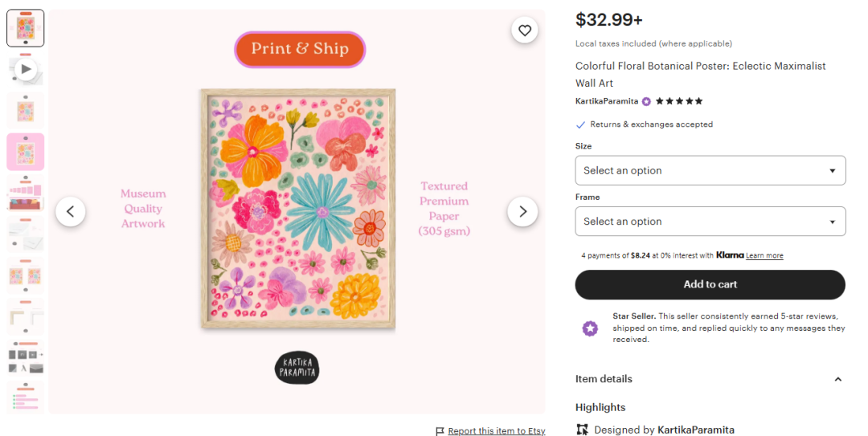868x436 pixels.
Task: Open Klarna Learn more link
Action: tap(764, 255)
